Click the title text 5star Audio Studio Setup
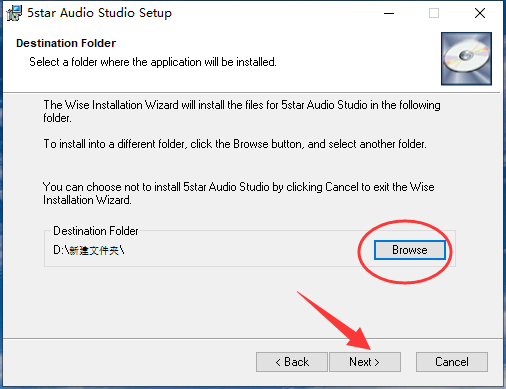The width and height of the screenshot is (506, 389). (99, 13)
